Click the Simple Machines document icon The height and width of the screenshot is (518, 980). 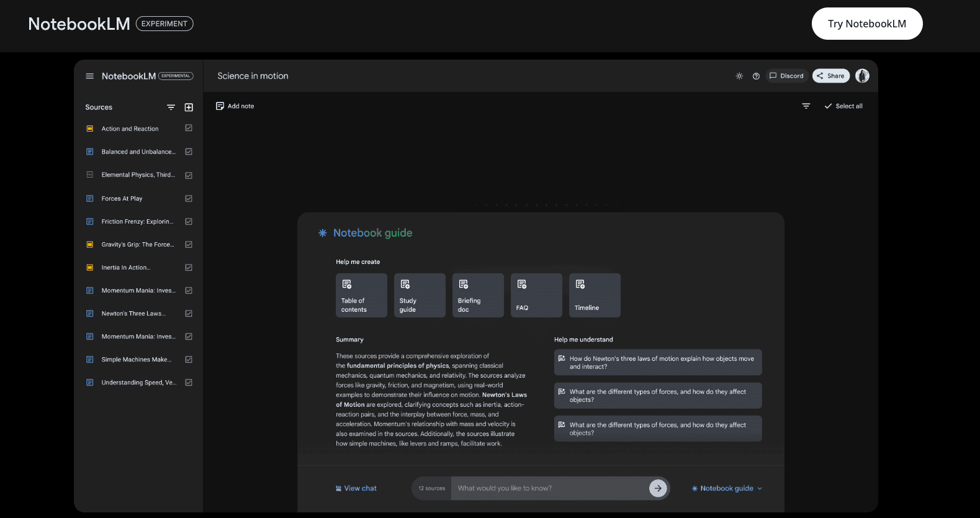coord(89,359)
